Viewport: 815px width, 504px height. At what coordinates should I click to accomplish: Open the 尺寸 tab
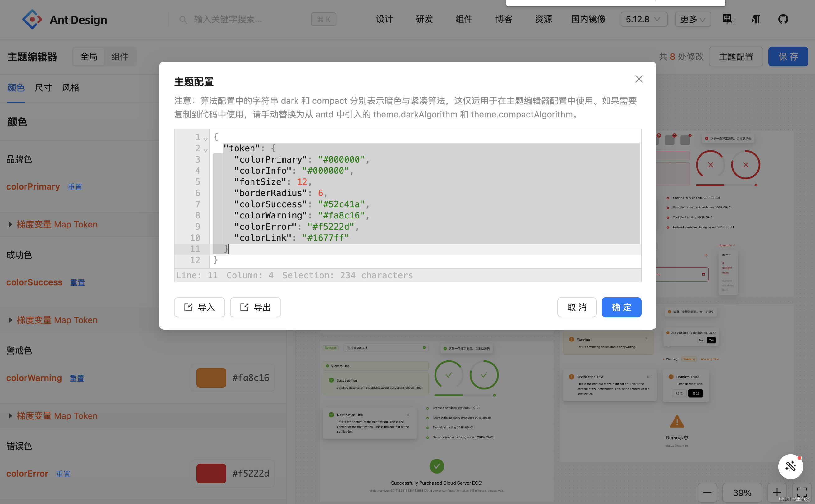pos(43,88)
